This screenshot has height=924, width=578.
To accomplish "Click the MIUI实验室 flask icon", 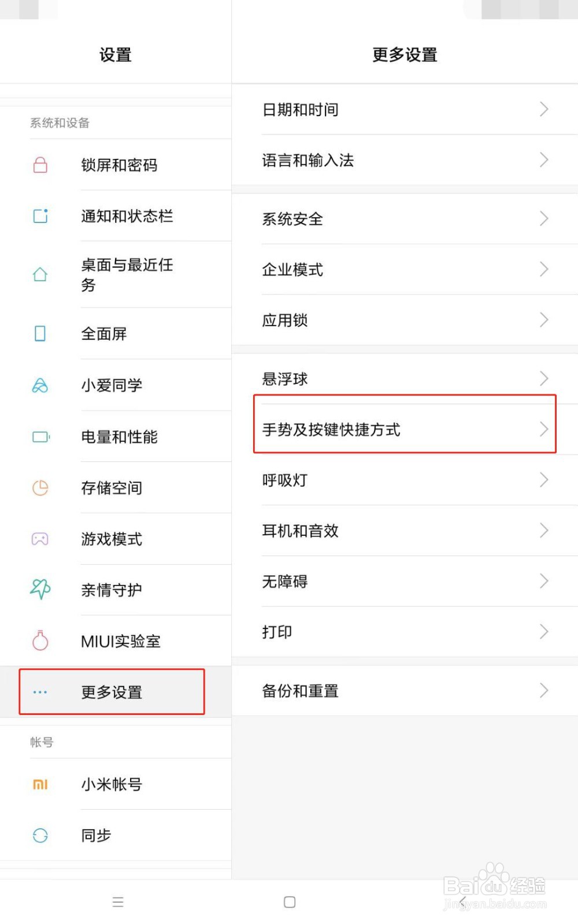I will (x=39, y=641).
